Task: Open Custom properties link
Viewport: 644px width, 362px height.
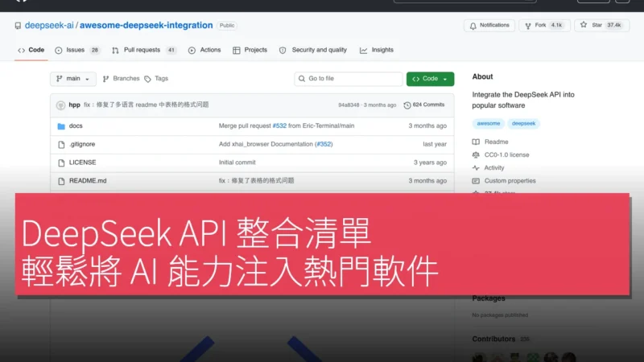Action: 510,181
